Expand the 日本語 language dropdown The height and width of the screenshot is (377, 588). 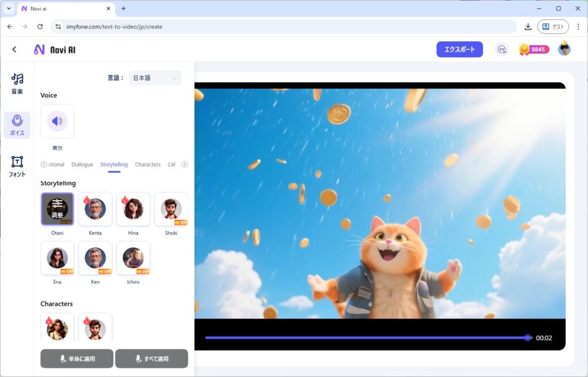(x=155, y=78)
